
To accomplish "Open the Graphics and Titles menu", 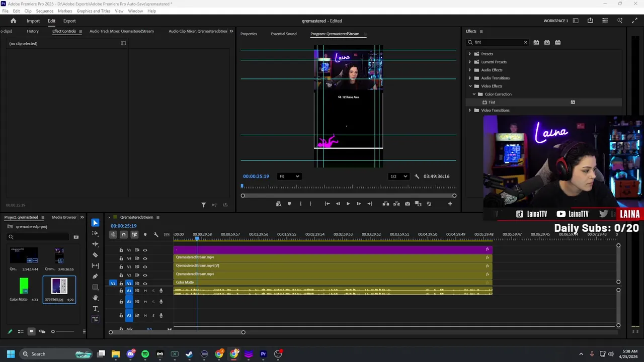I will pos(94,11).
